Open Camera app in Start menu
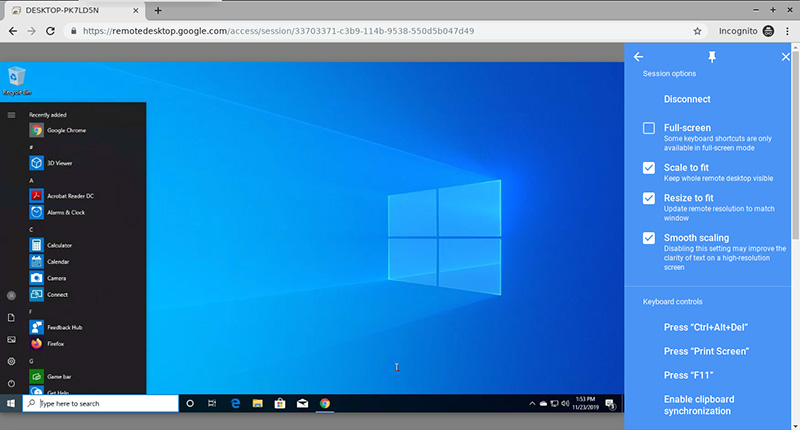This screenshot has height=430, width=800. pos(48,278)
